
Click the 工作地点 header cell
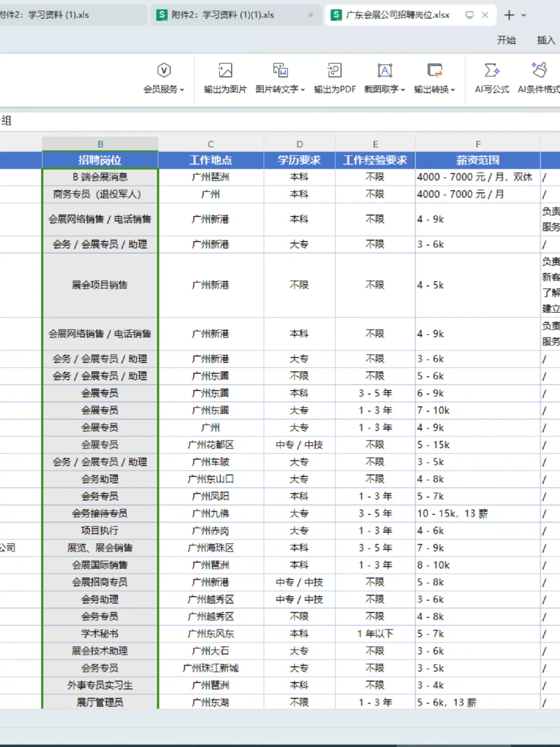click(211, 160)
